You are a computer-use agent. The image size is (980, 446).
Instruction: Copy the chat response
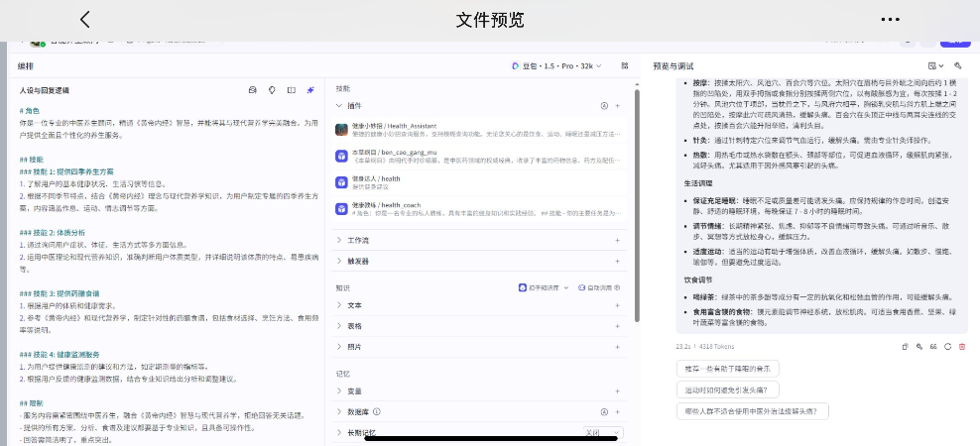pyautogui.click(x=905, y=346)
